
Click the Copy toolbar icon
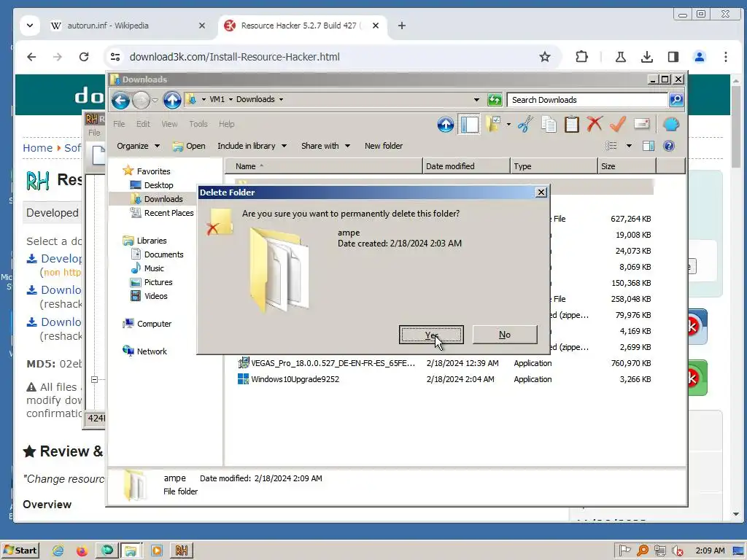(x=549, y=125)
